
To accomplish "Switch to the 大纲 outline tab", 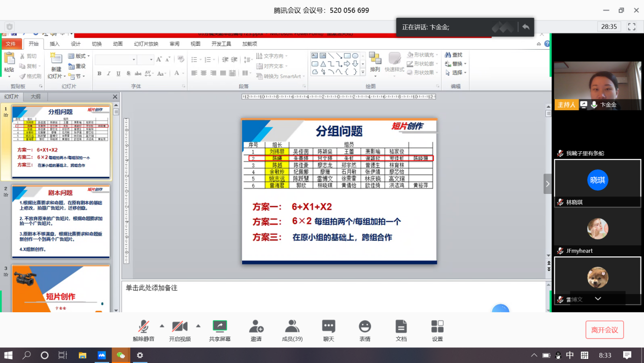I will click(x=36, y=96).
